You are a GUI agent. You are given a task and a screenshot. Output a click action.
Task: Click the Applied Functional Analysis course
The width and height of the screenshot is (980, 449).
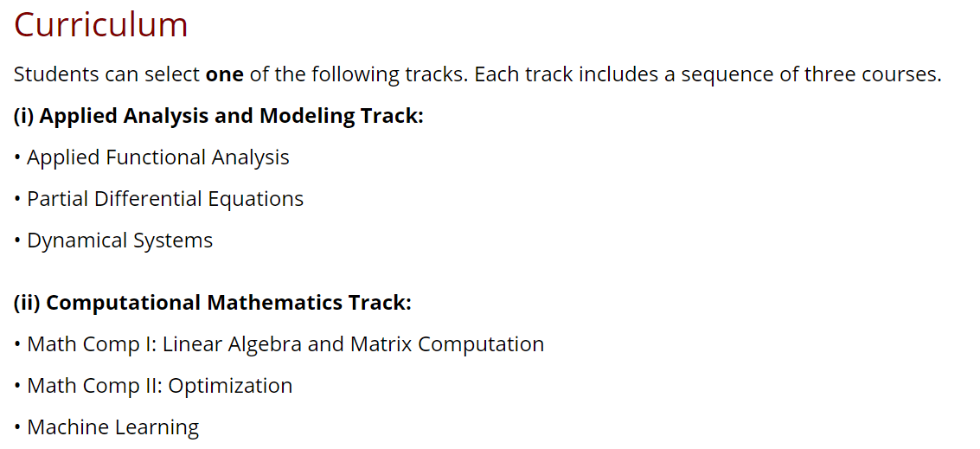157,157
